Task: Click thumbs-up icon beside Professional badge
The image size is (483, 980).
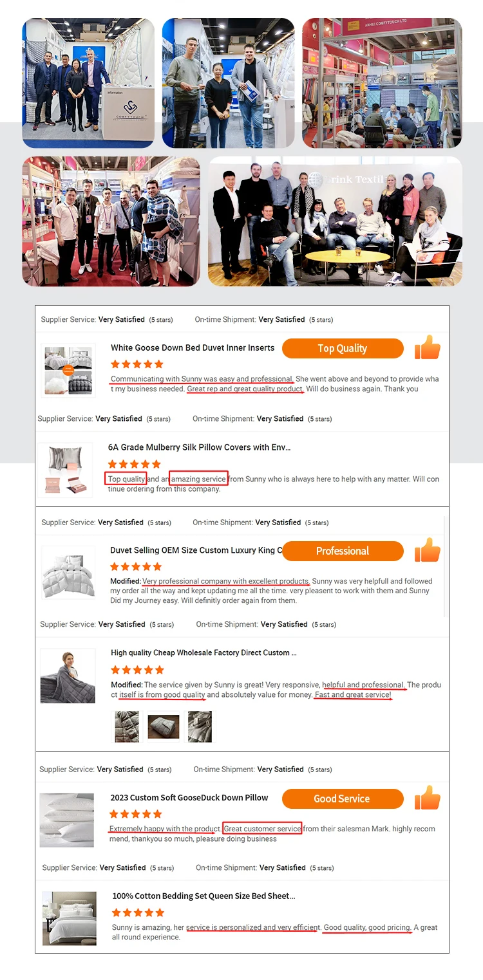Action: point(428,550)
